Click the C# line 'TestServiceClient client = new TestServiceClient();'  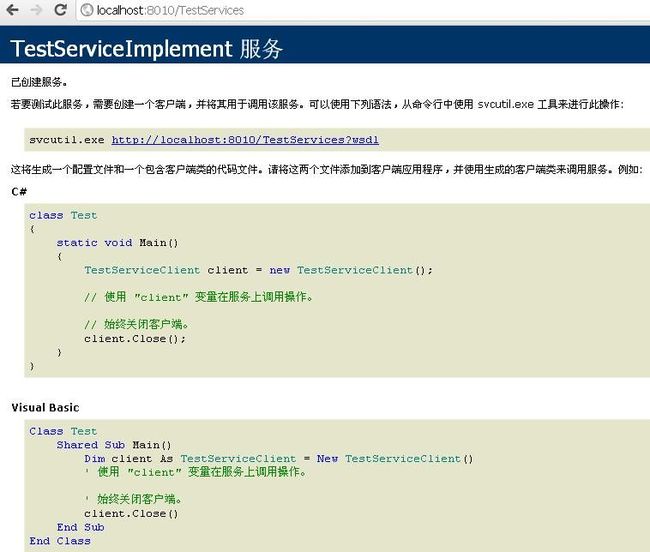click(258, 270)
